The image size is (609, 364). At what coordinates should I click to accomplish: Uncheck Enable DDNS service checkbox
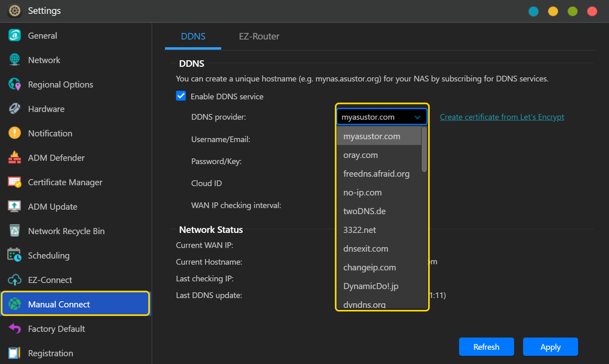tap(181, 96)
